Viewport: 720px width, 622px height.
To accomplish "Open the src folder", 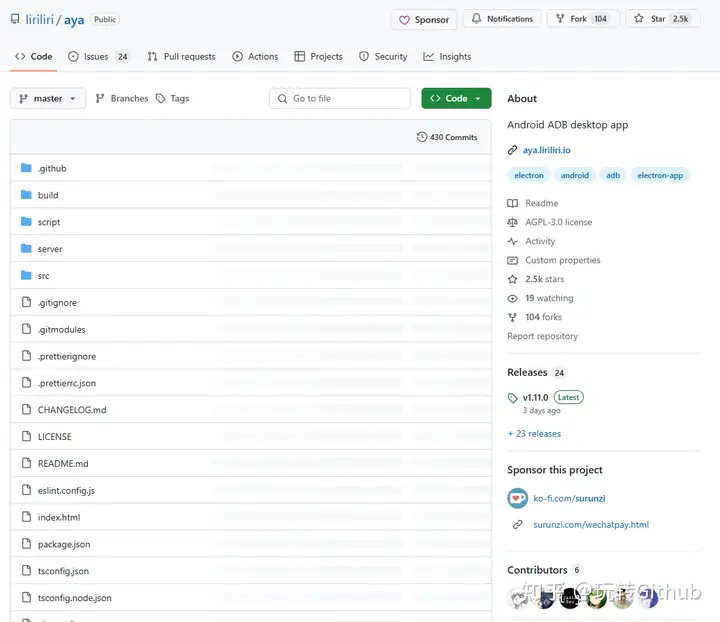I will [43, 276].
